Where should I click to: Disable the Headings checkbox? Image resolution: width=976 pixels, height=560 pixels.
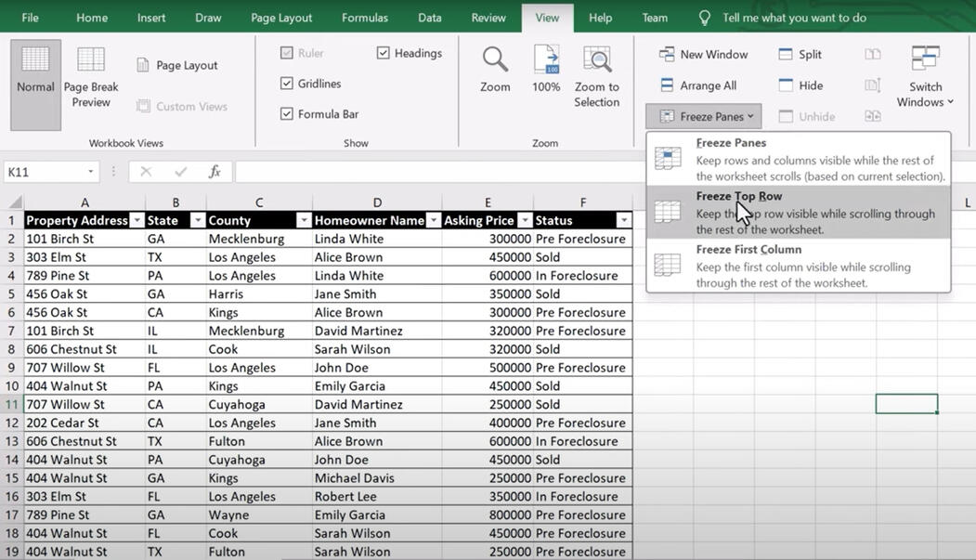(384, 53)
